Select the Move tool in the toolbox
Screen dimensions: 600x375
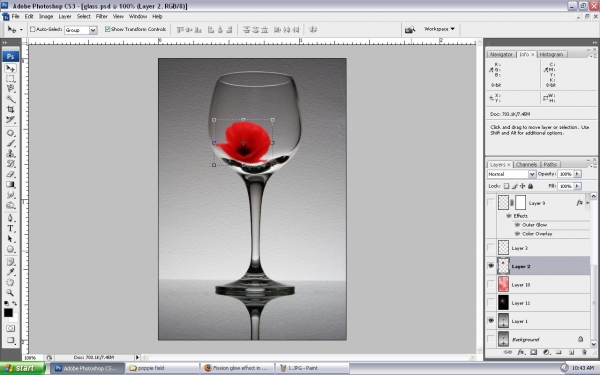click(10, 68)
